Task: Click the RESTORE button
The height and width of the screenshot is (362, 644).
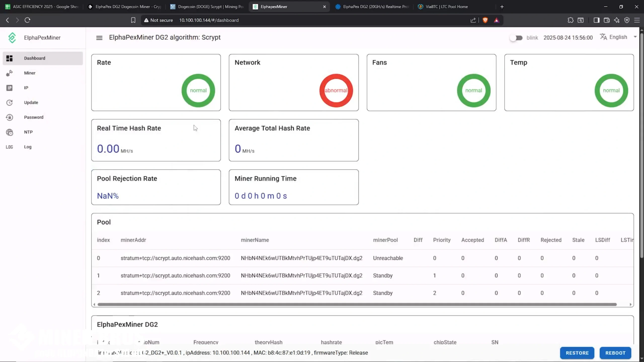Action: [577, 353]
